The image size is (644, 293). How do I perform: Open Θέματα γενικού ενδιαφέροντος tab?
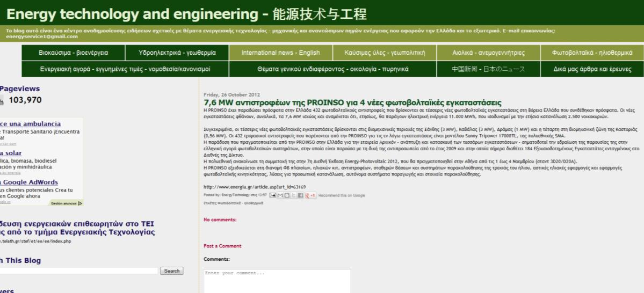click(332, 69)
